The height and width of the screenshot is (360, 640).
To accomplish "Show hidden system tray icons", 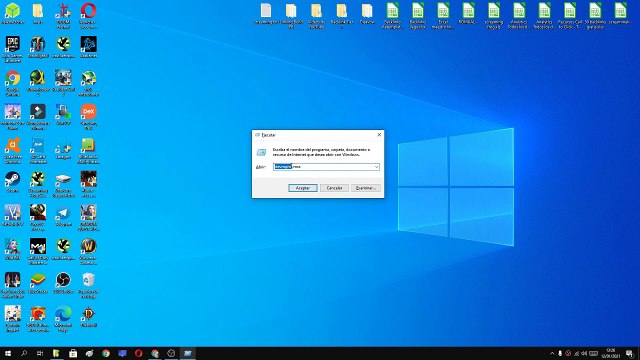I will point(552,353).
